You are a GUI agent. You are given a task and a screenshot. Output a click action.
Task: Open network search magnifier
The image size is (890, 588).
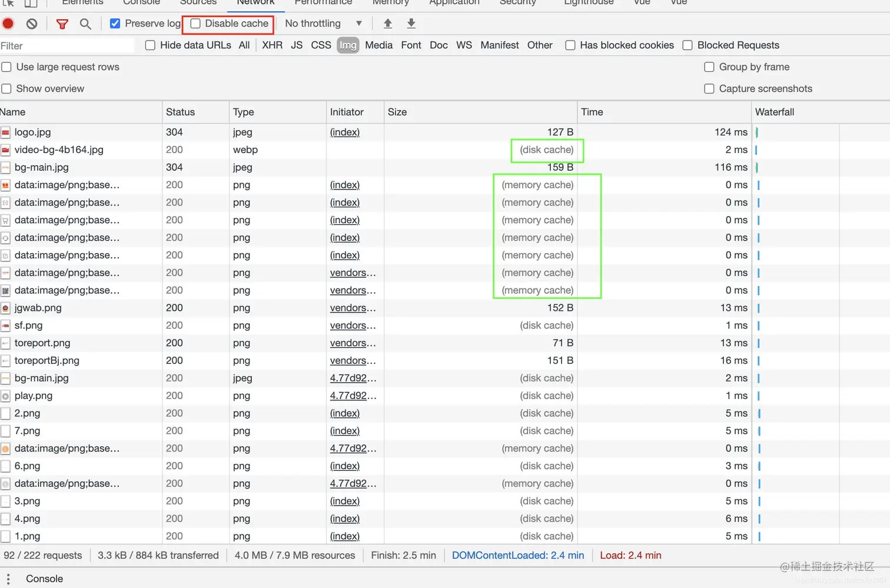click(x=85, y=24)
